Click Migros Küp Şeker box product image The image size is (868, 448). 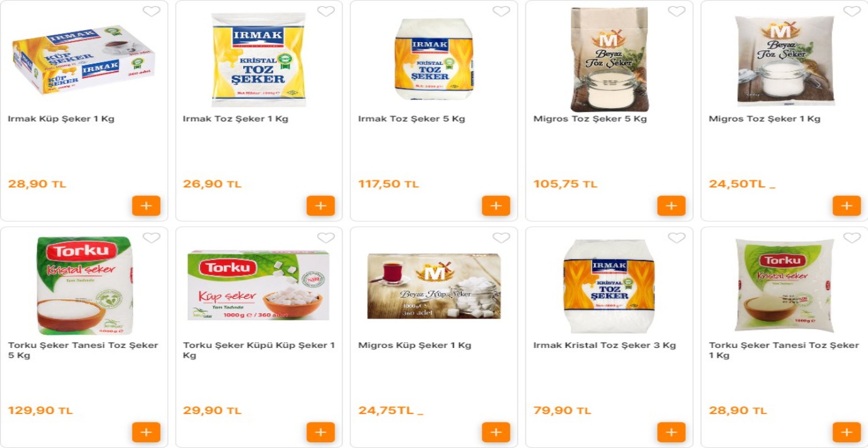(x=434, y=286)
